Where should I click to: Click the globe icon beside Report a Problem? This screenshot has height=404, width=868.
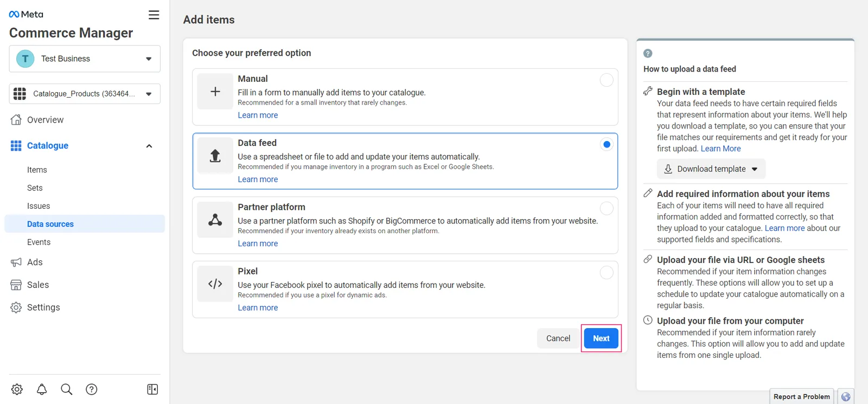coord(846,396)
